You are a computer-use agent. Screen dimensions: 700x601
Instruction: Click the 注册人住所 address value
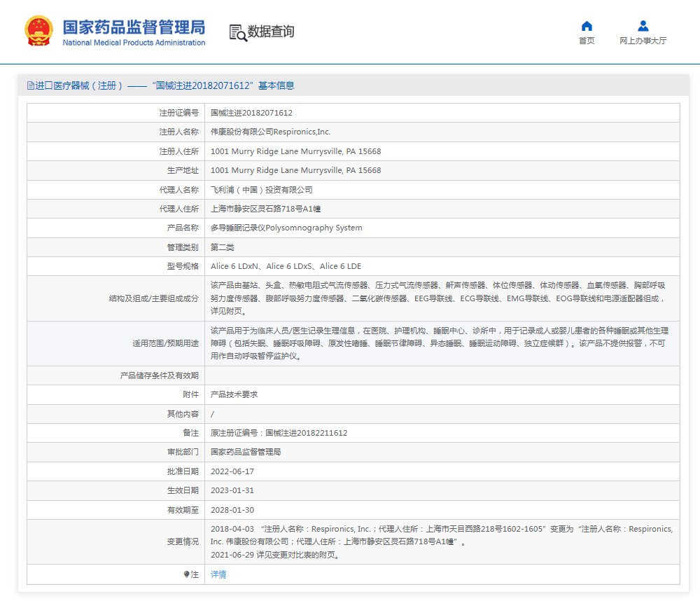click(295, 151)
